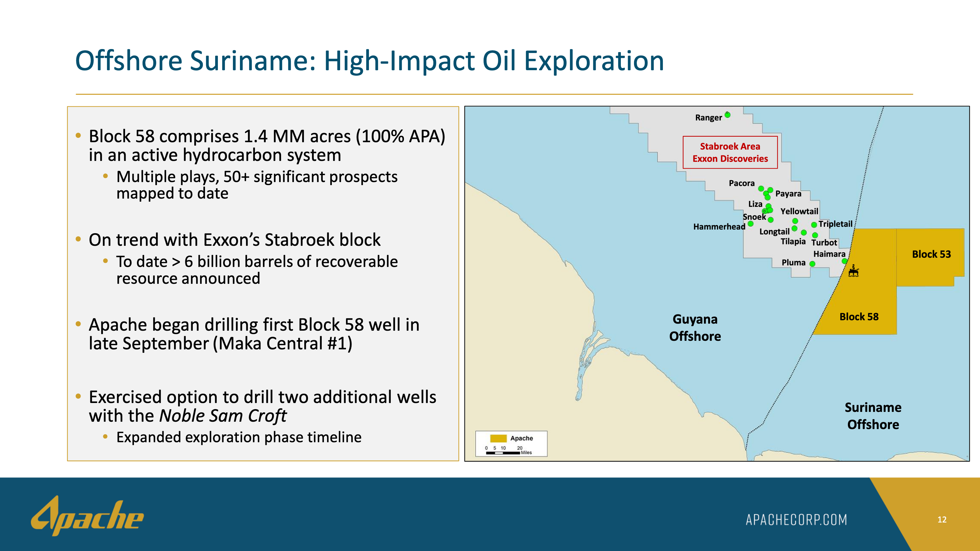Select the Block 58 label on map
The height and width of the screenshot is (551, 980).
click(859, 317)
